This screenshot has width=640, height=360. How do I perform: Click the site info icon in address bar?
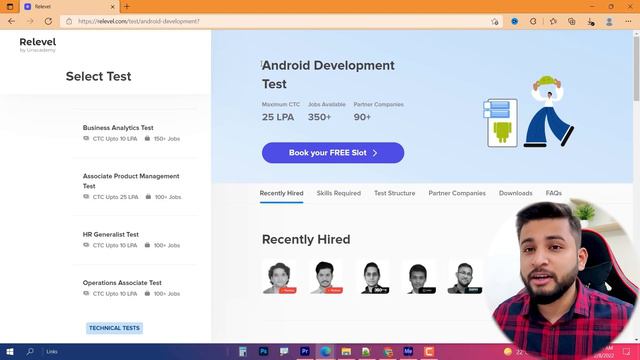[x=69, y=21]
